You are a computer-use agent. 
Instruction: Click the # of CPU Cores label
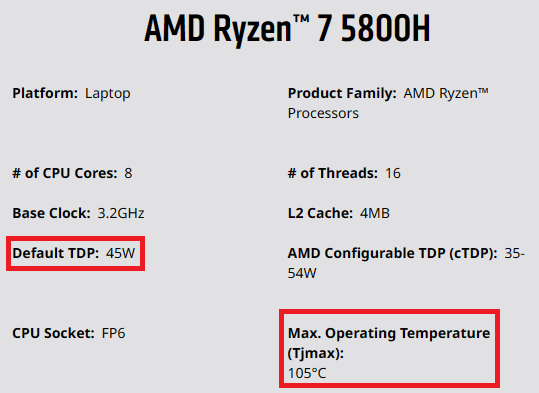(65, 173)
